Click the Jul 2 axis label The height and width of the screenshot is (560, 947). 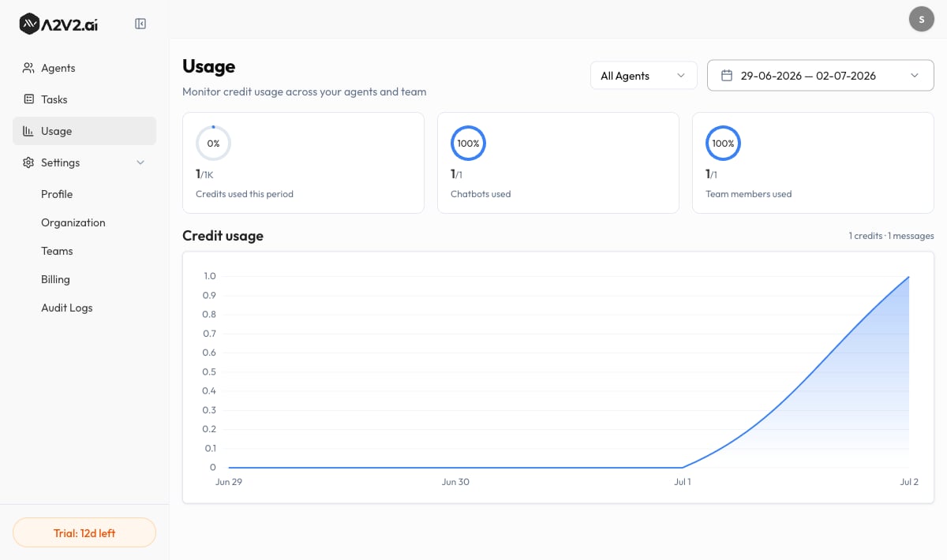pos(909,482)
